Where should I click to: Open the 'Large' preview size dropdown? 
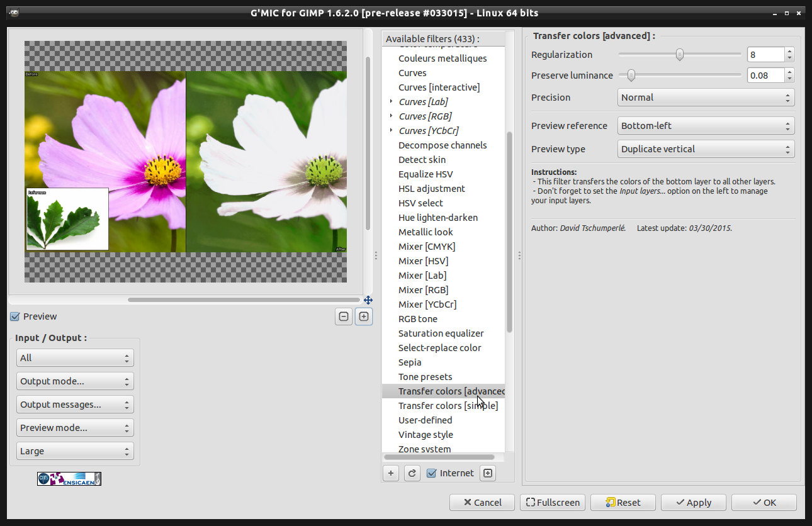(75, 451)
